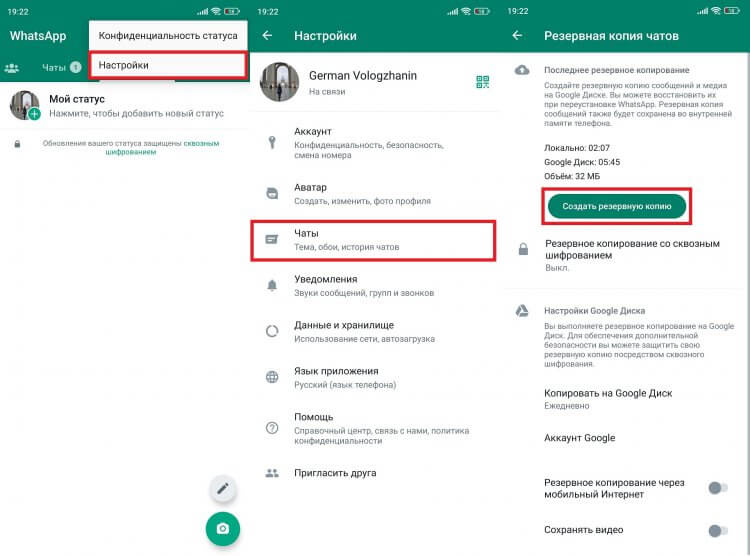Viewport: 750px width, 556px height.
Task: Go back from Резервная копия чатов
Action: point(517,35)
